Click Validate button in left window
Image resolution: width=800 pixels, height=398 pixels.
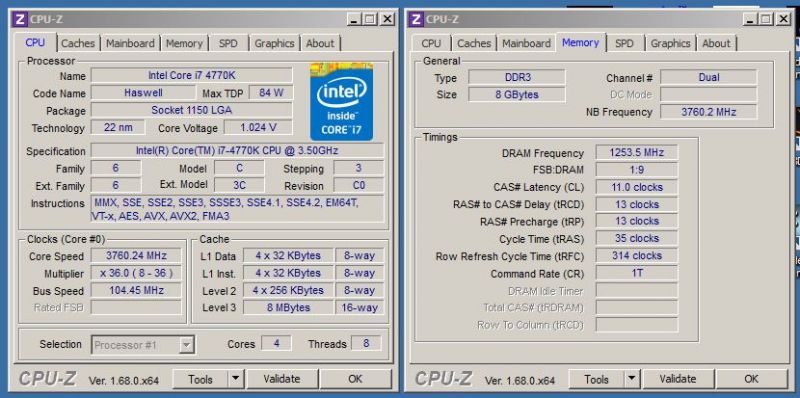click(282, 379)
